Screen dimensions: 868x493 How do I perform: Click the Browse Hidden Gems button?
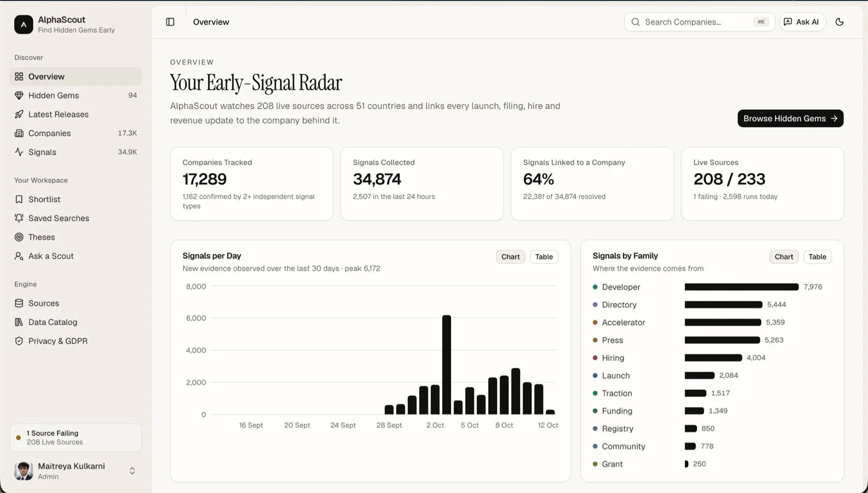(790, 118)
